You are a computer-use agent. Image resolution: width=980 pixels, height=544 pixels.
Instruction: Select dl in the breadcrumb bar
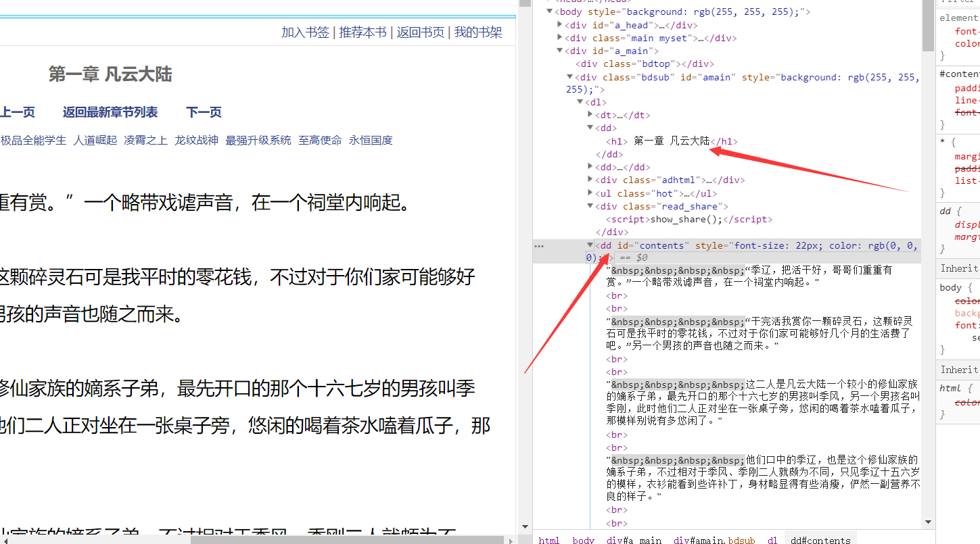click(772, 540)
